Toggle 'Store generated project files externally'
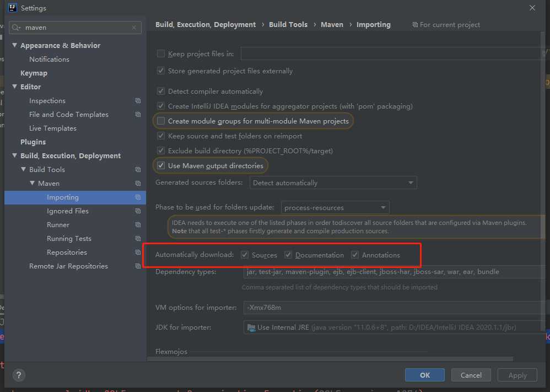This screenshot has height=392, width=550. click(161, 71)
